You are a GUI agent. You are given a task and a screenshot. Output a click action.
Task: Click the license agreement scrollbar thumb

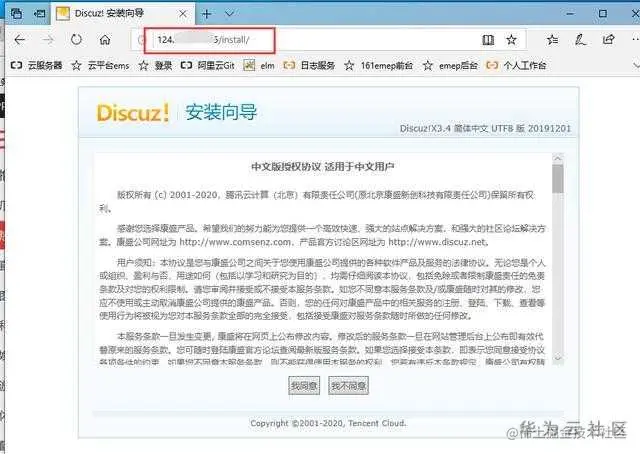pos(558,178)
